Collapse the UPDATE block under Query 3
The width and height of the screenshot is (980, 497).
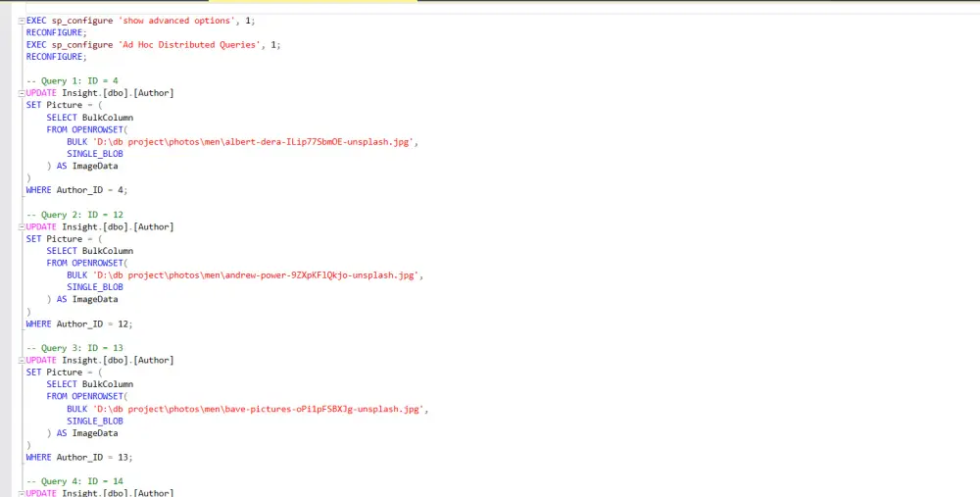coord(22,360)
